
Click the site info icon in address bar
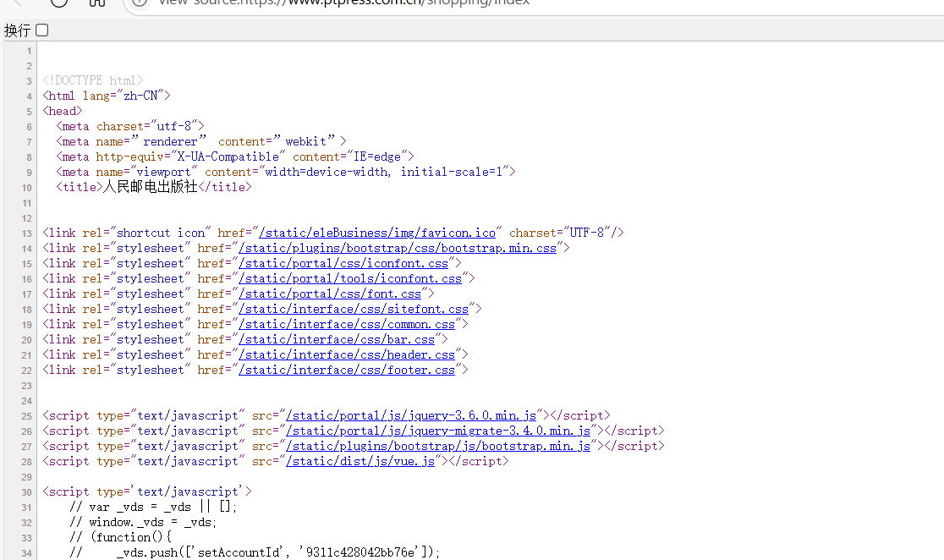tap(140, 2)
